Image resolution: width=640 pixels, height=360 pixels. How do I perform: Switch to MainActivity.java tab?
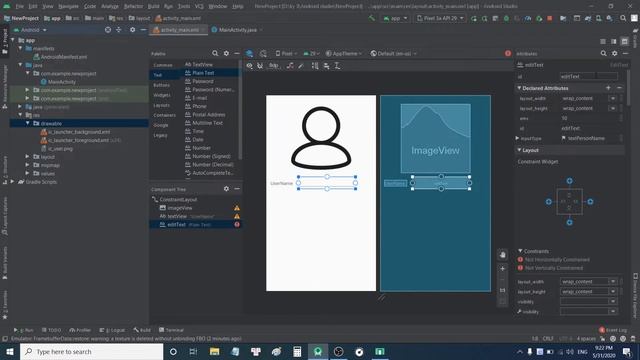238,30
